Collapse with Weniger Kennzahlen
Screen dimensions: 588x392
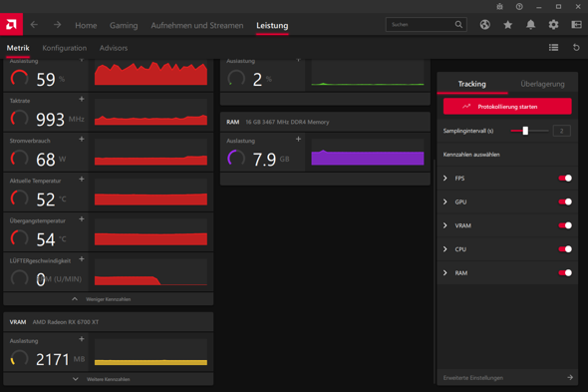coord(109,299)
